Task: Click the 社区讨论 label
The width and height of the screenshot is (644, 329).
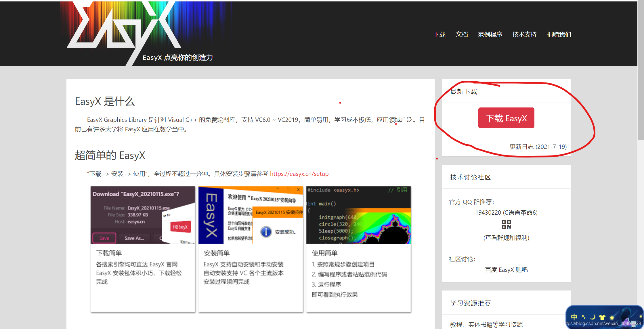Action: [x=462, y=259]
